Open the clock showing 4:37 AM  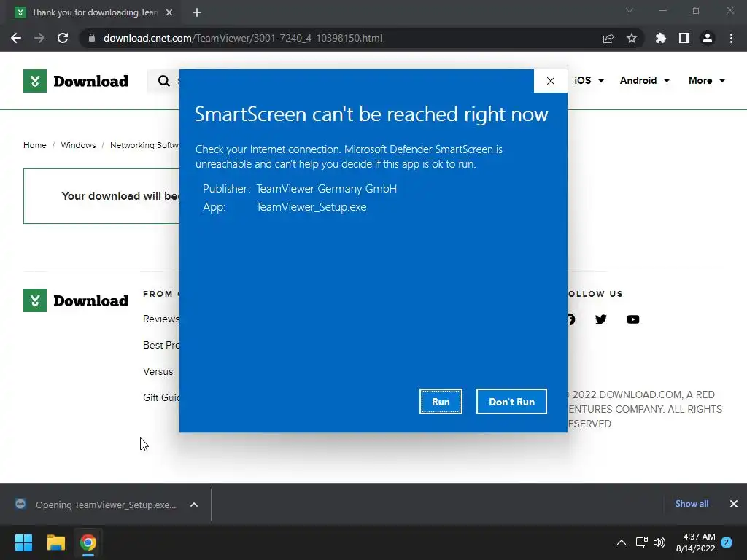695,542
